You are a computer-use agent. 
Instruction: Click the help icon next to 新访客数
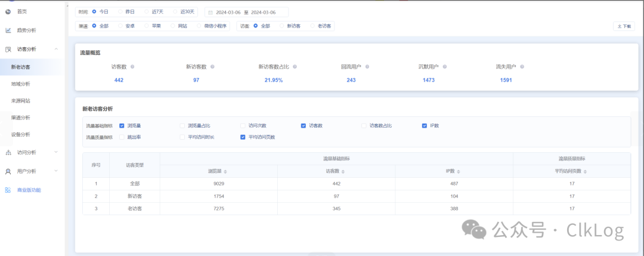212,67
